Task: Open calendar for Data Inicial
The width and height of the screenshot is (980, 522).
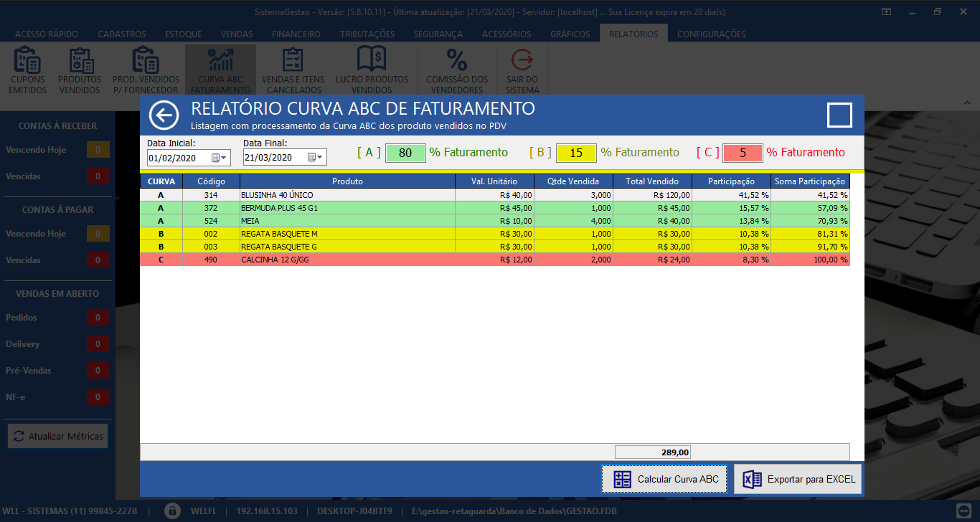Action: click(219, 158)
